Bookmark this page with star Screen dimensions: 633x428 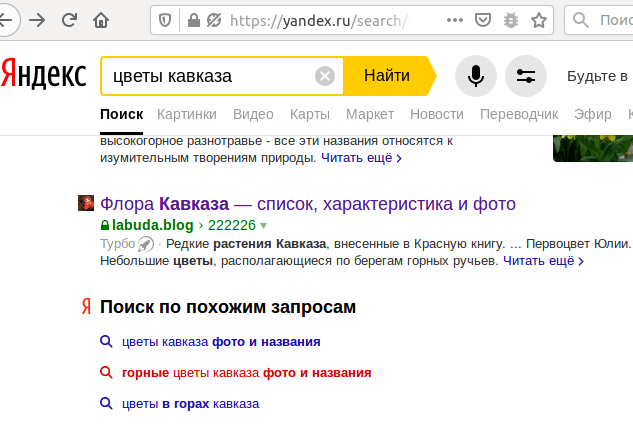click(539, 20)
